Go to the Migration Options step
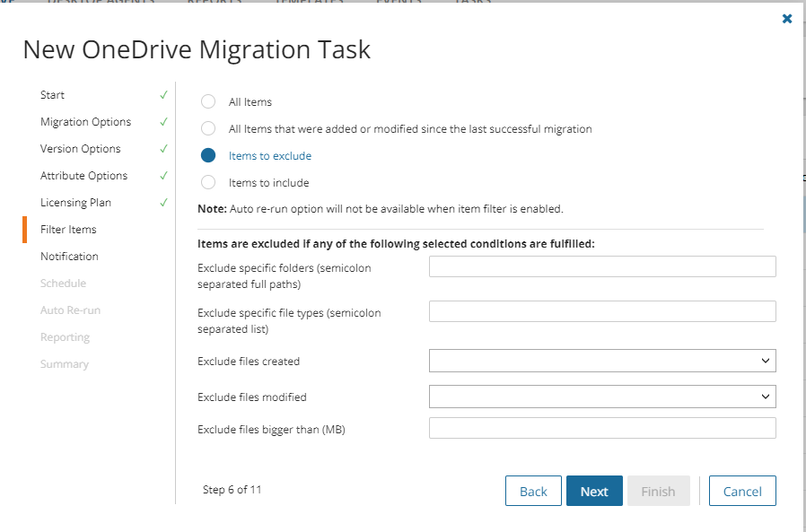Viewport: 806px width, 532px height. click(x=86, y=122)
